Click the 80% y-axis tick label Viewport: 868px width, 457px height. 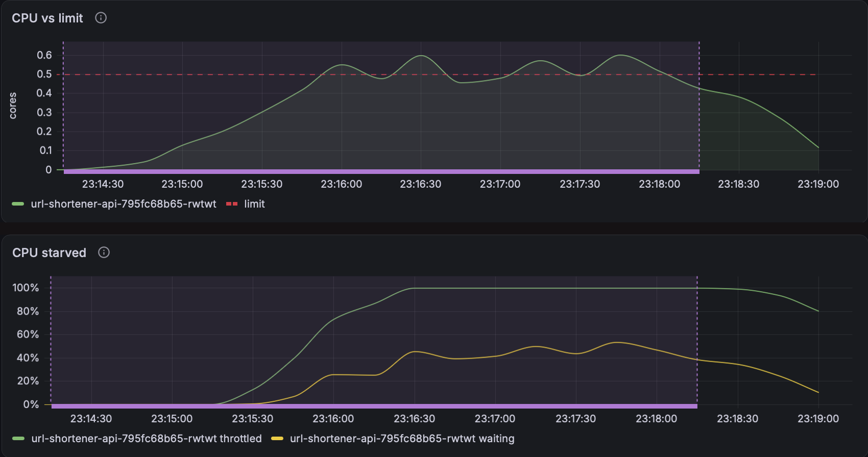[28, 311]
